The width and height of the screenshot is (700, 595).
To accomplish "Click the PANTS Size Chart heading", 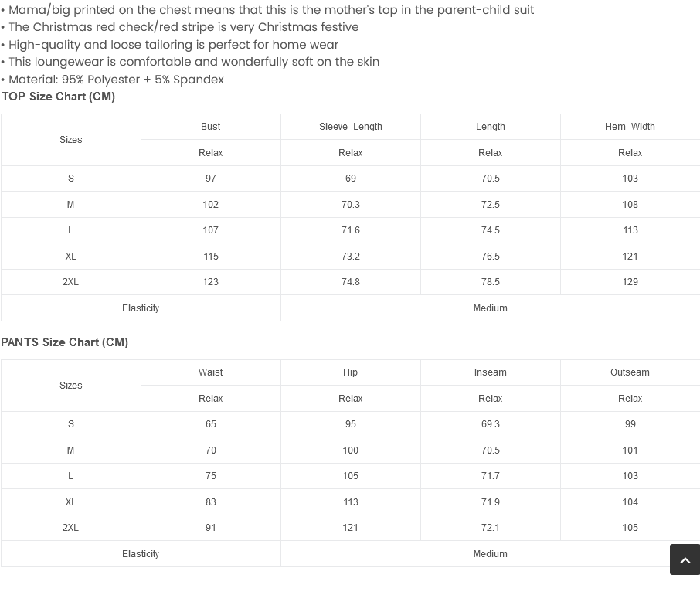I will click(x=64, y=342).
